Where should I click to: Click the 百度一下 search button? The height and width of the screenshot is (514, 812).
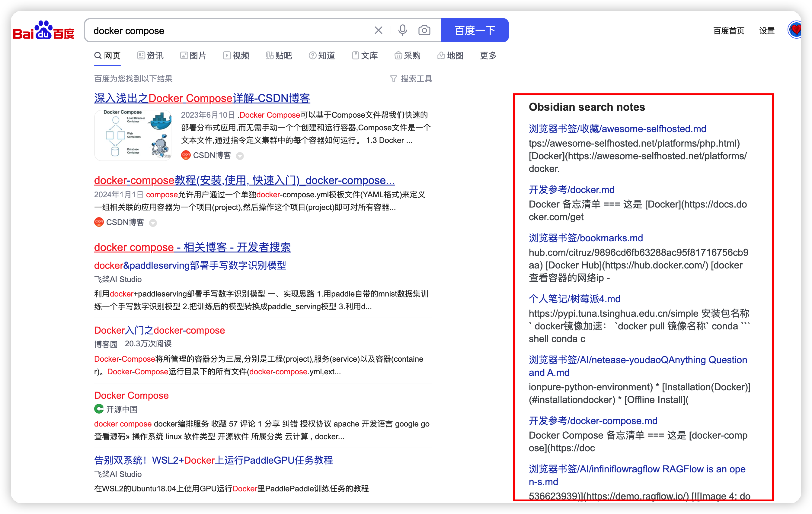pos(475,30)
